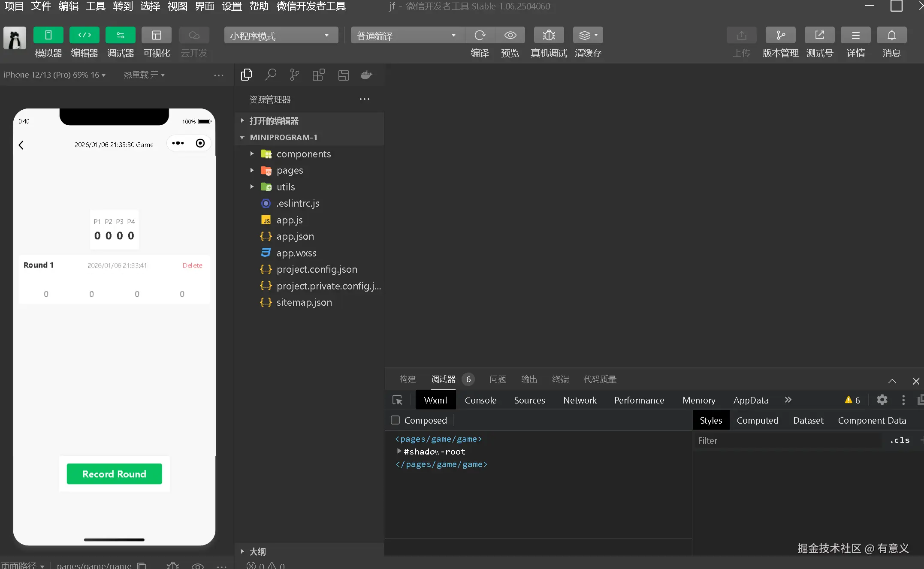Viewport: 924px width, 569px height.
Task: Click the version management icon
Action: click(x=780, y=35)
